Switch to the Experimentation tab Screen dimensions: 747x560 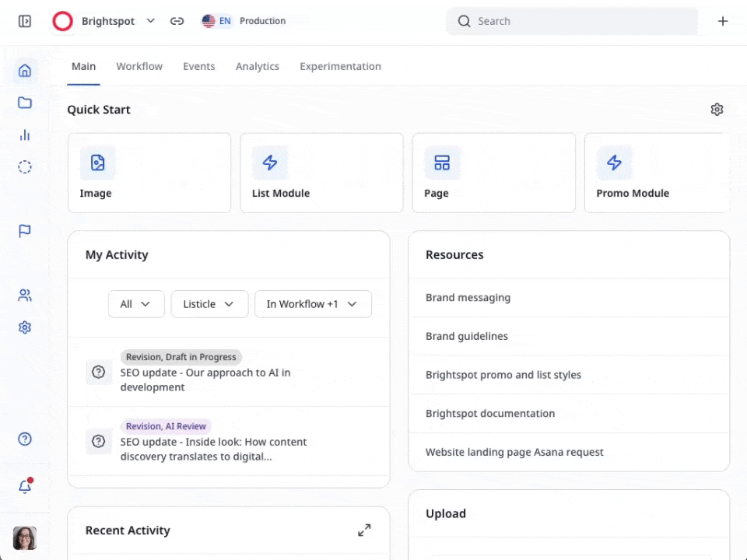pyautogui.click(x=340, y=67)
